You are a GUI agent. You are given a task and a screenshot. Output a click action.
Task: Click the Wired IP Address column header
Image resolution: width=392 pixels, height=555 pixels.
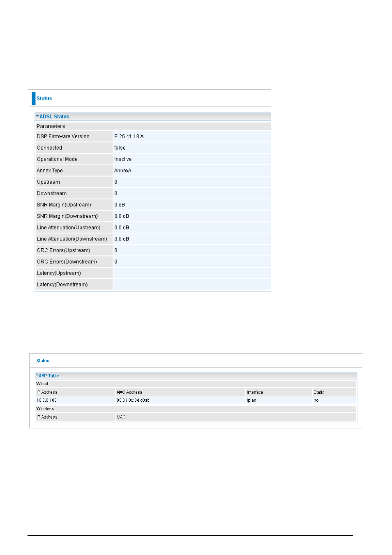[x=47, y=393]
